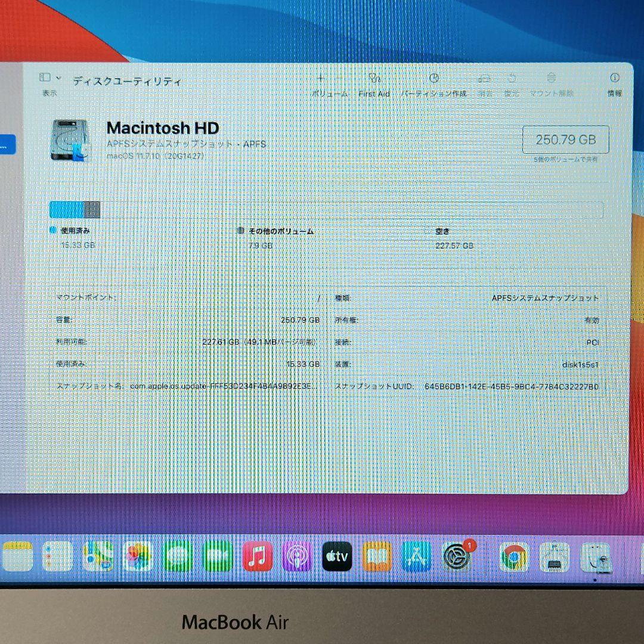644x644 pixels.
Task: Open the partition (パーティション作成) pie tool
Action: [x=434, y=78]
